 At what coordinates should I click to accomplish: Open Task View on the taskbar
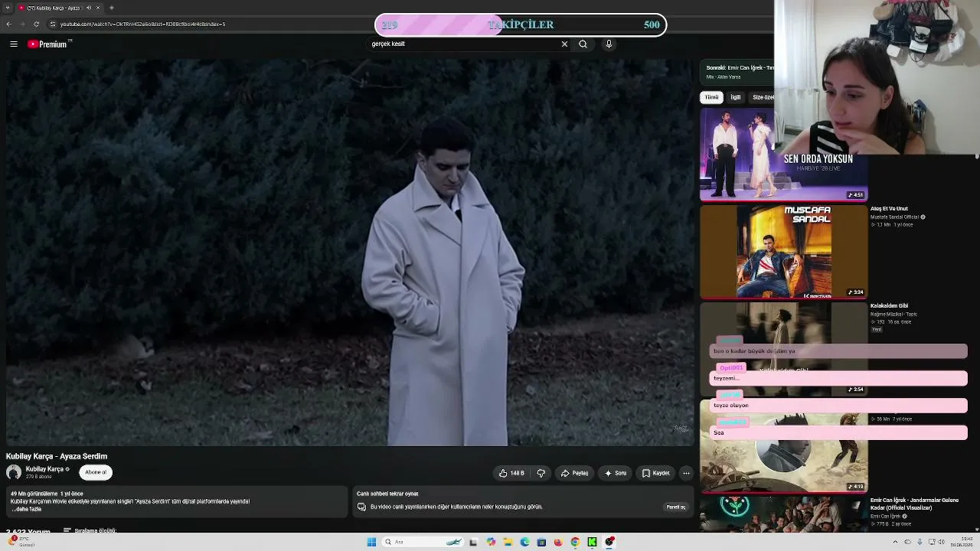point(473,542)
